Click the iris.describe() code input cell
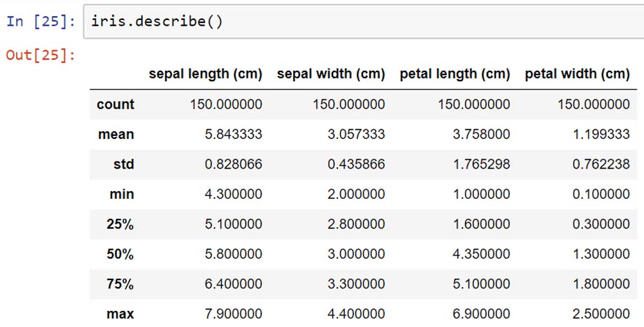The image size is (644, 327). click(361, 21)
